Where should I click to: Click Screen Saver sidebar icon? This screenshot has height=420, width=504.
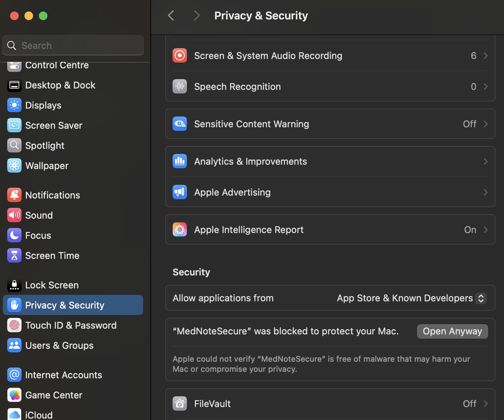14,125
